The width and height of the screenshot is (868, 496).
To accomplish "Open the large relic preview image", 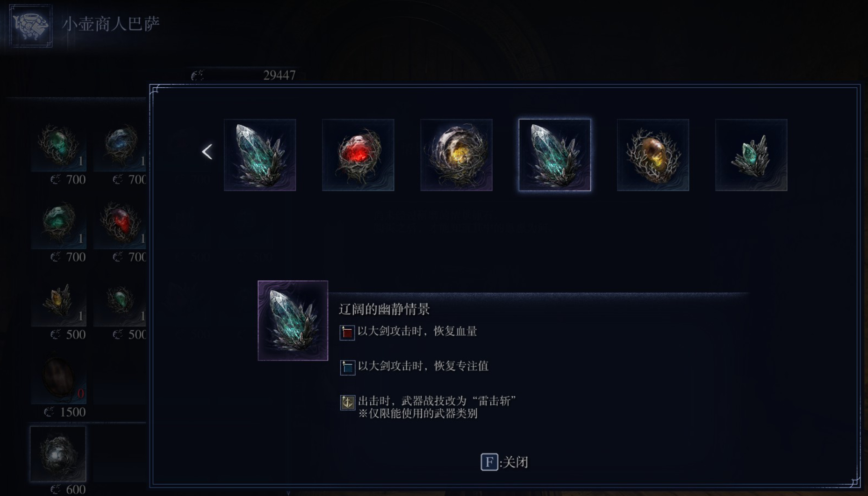I will click(293, 320).
